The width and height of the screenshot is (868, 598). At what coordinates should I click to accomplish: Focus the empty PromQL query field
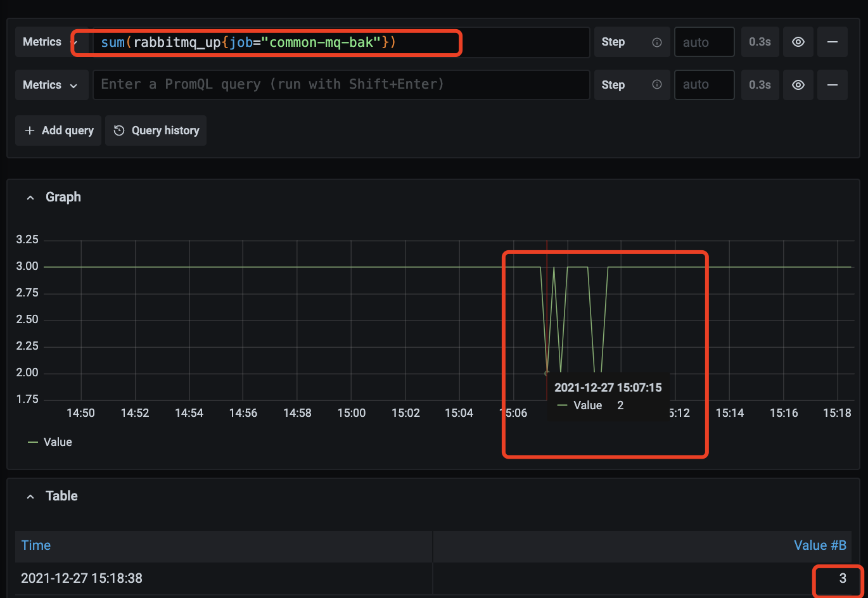pos(341,85)
